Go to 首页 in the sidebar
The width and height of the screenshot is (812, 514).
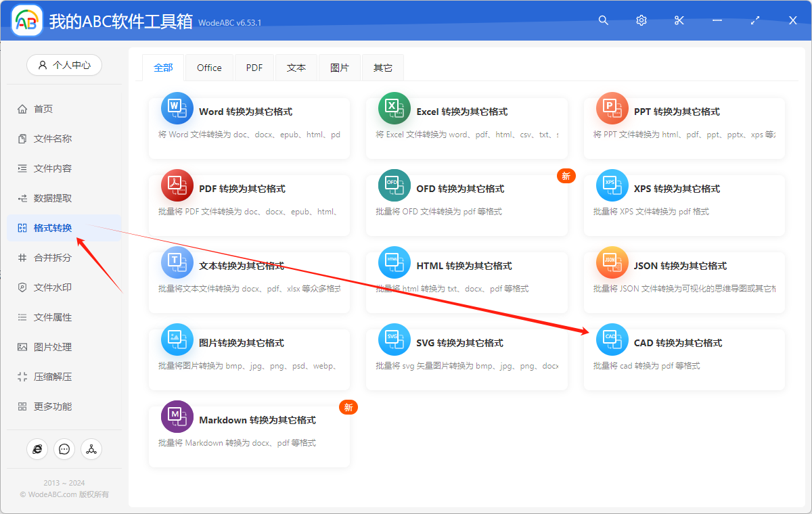(x=43, y=109)
